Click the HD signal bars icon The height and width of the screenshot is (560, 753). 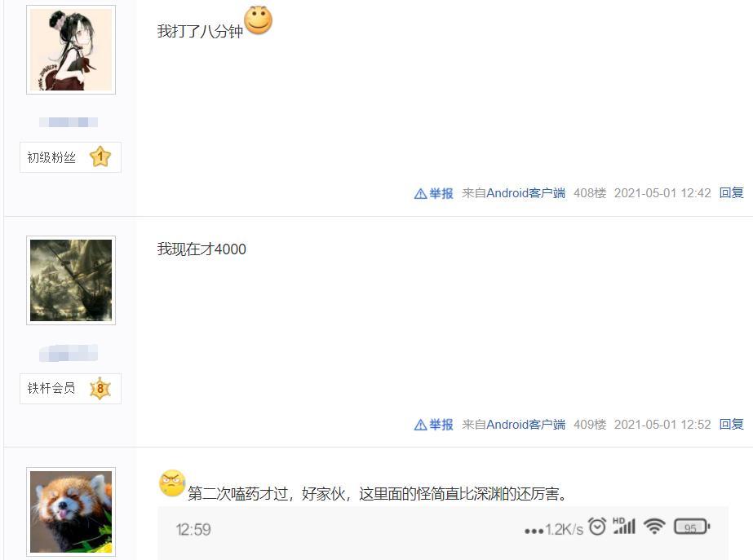[x=624, y=526]
